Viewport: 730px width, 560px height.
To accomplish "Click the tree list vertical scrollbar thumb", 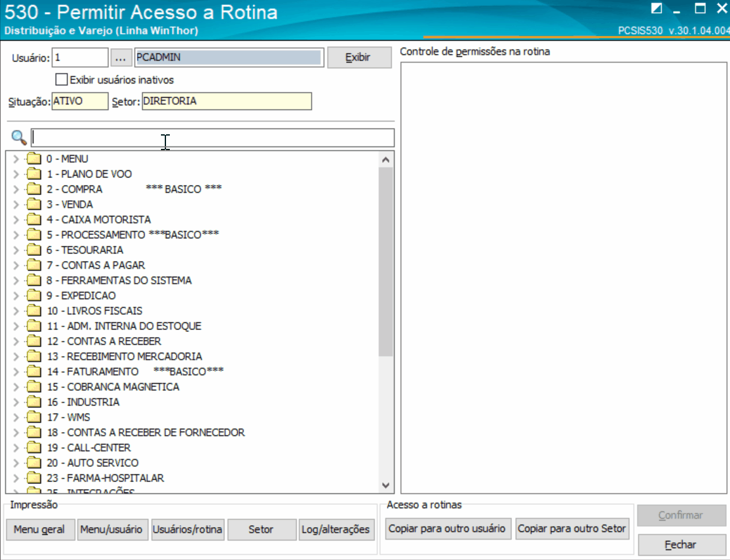I will (x=385, y=262).
